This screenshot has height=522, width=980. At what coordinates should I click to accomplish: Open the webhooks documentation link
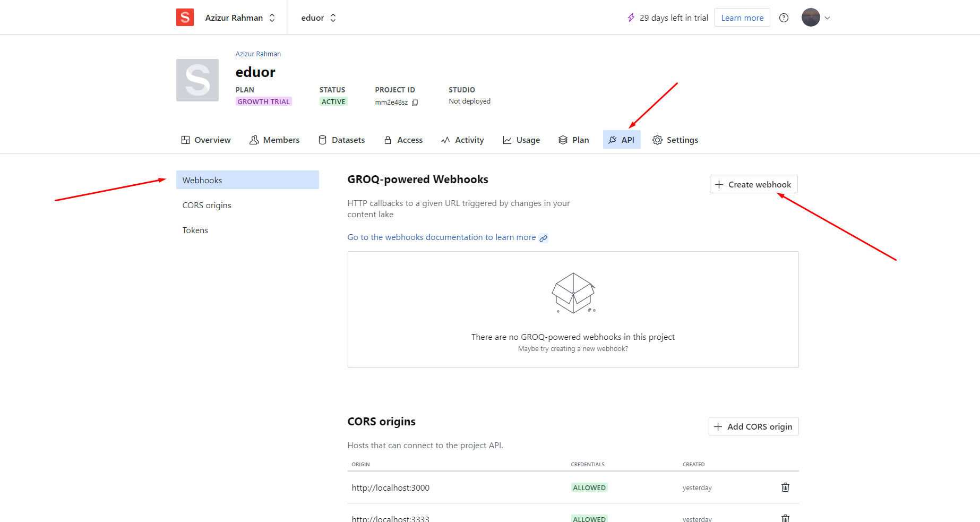442,237
